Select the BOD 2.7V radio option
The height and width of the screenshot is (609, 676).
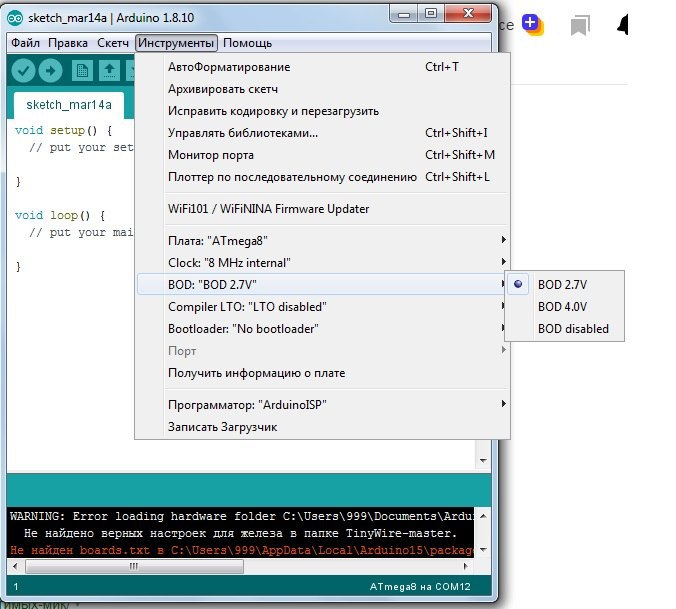(x=565, y=284)
